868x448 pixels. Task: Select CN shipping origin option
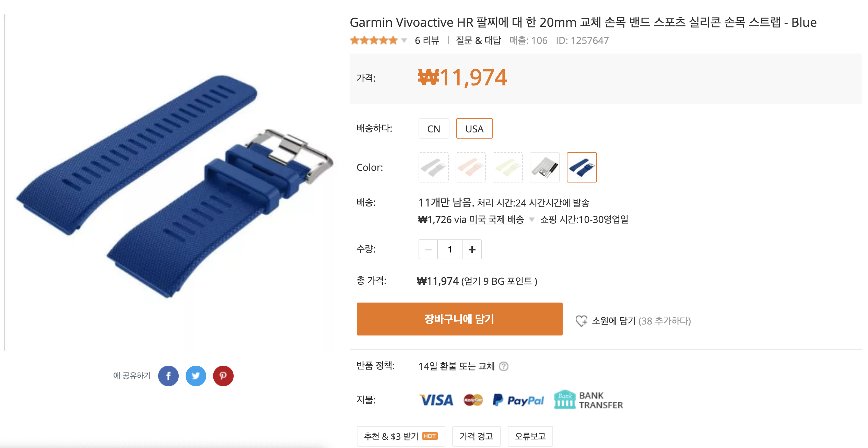tap(434, 129)
